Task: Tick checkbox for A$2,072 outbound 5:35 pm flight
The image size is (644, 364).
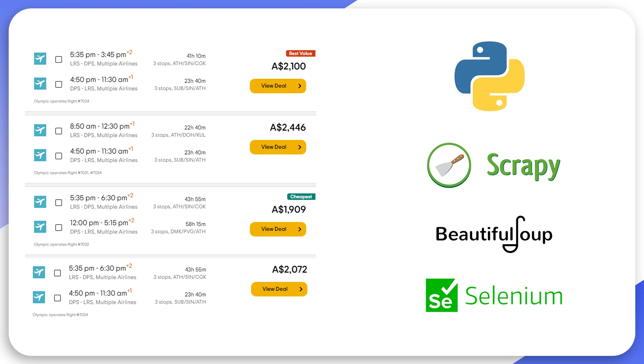Action: click(57, 273)
